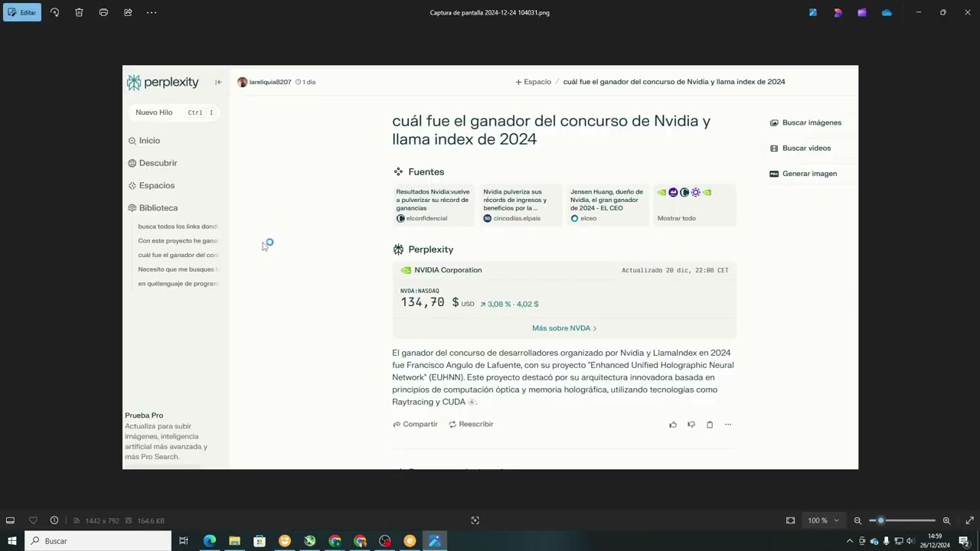Open thread 'busca todos los links dond'
980x551 pixels.
(178, 227)
